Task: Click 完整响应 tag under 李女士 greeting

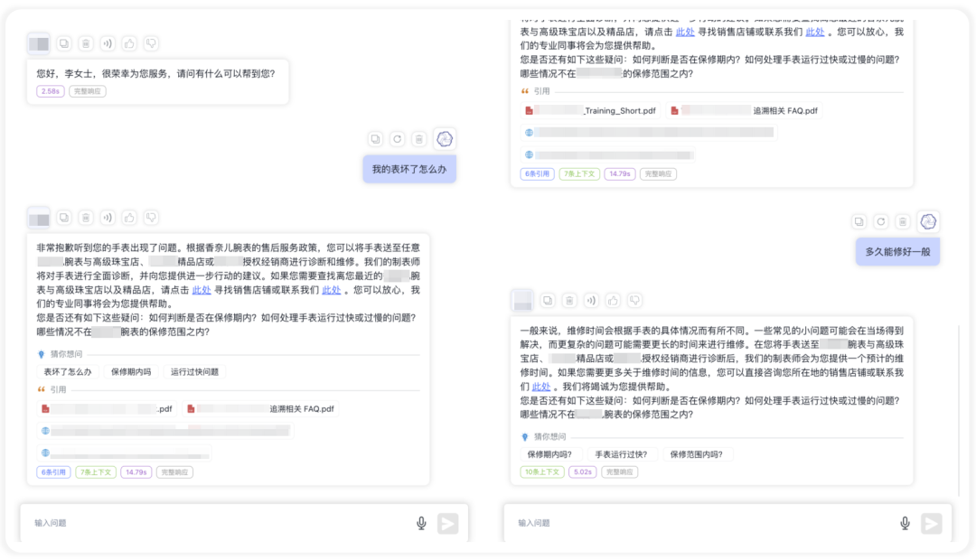Action: [88, 91]
